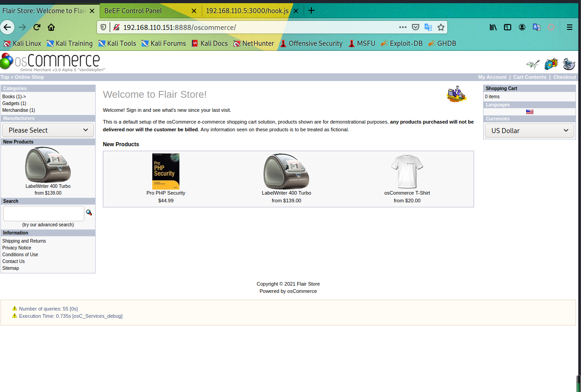This screenshot has height=392, width=581.
Task: Click the shopping cart header icon
Action: pos(551,64)
